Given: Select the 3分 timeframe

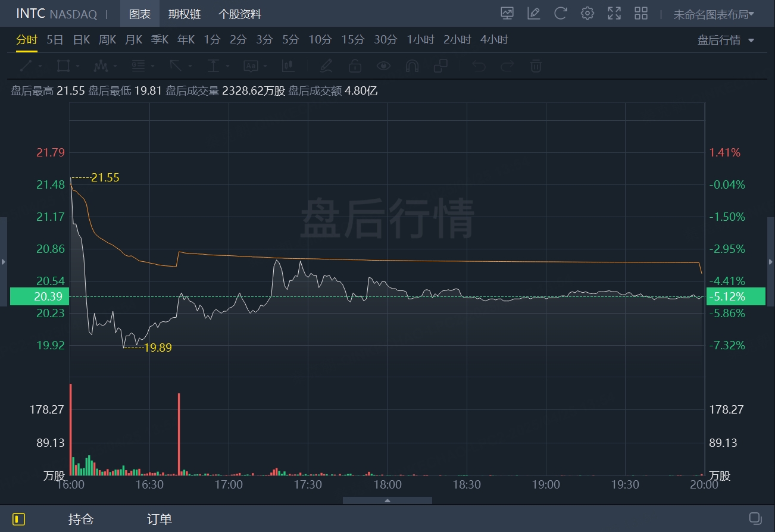Looking at the screenshot, I should (x=264, y=40).
